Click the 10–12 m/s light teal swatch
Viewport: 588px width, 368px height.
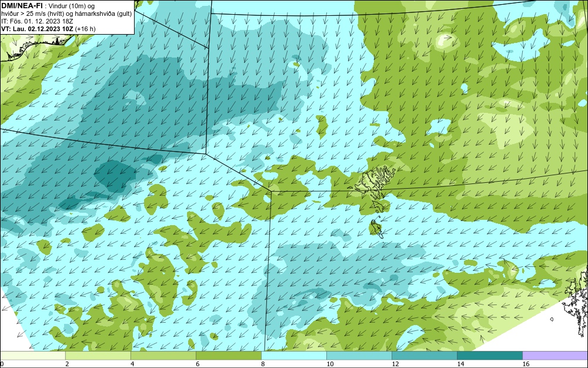click(359, 355)
